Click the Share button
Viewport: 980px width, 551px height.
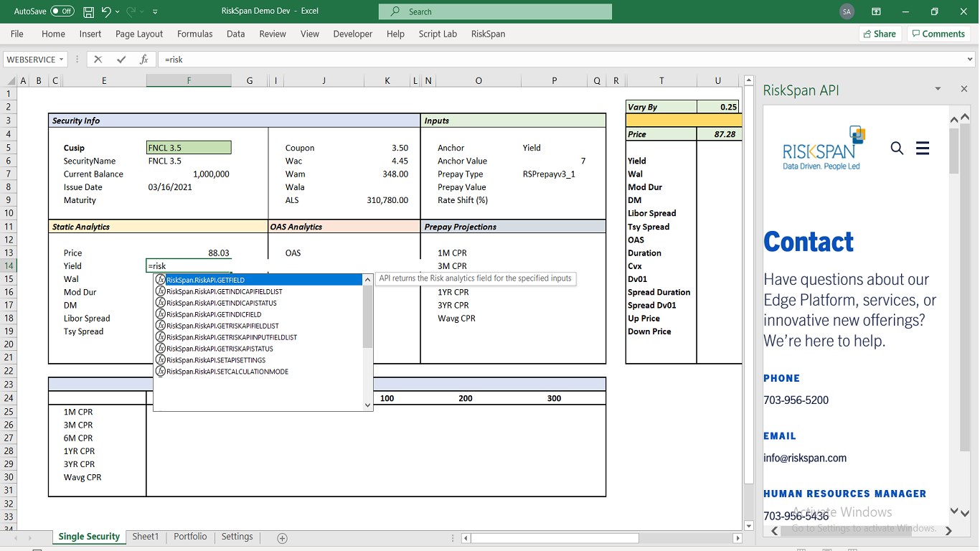tap(879, 34)
